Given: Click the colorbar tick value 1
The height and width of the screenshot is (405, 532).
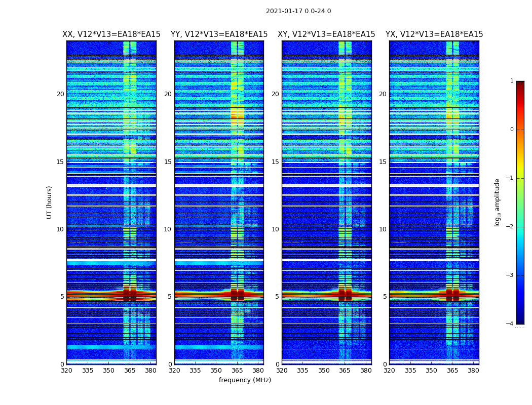Looking at the screenshot, I should coord(512,80).
